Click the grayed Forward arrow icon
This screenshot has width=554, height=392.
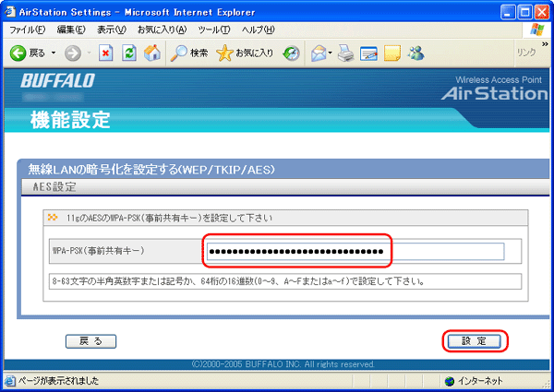click(x=73, y=53)
